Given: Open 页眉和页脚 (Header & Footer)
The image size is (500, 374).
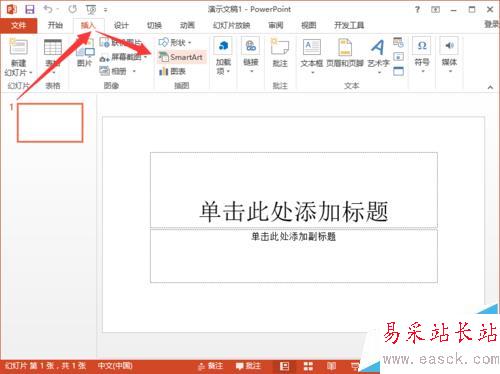Looking at the screenshot, I should coord(345,53).
